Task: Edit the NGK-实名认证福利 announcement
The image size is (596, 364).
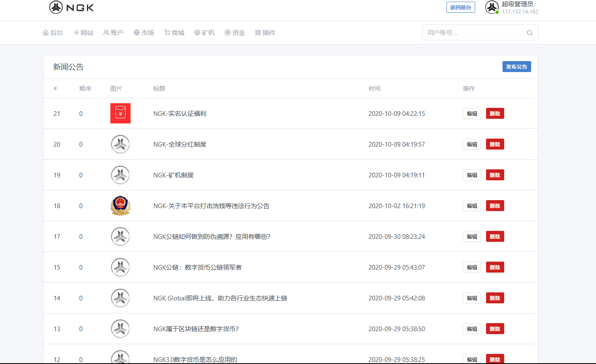Action: pos(472,113)
